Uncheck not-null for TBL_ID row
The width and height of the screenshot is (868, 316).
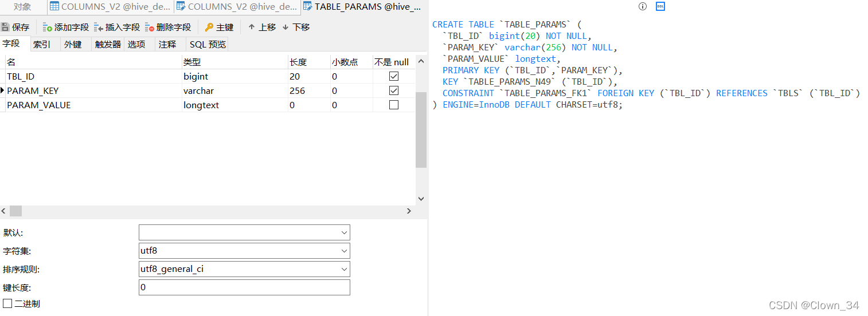tap(394, 76)
